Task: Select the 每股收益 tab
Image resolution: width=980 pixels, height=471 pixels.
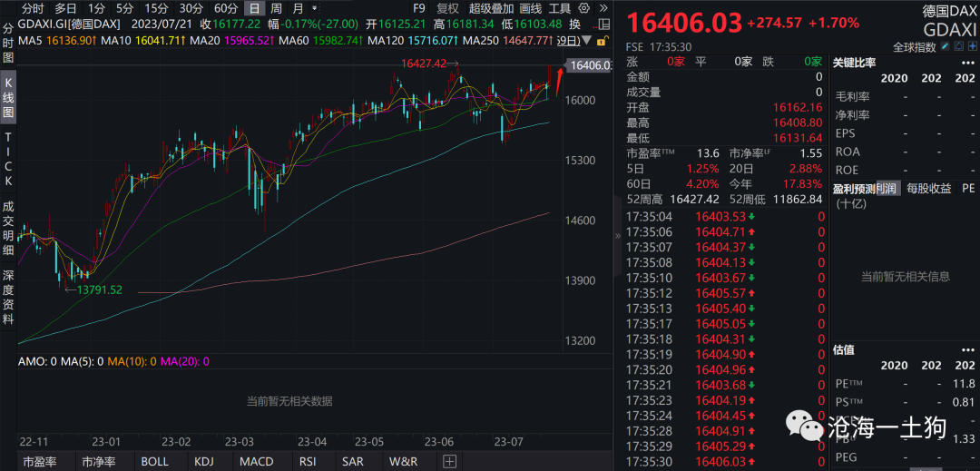Action: 929,188
